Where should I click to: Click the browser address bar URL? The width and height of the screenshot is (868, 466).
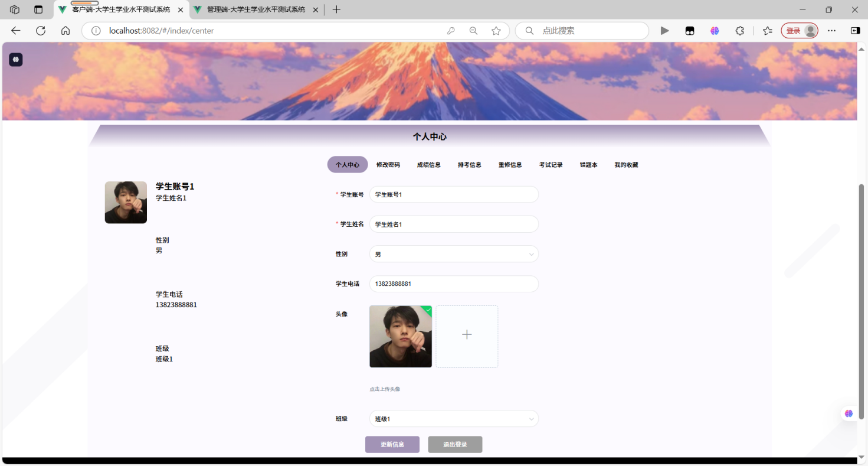pyautogui.click(x=161, y=31)
